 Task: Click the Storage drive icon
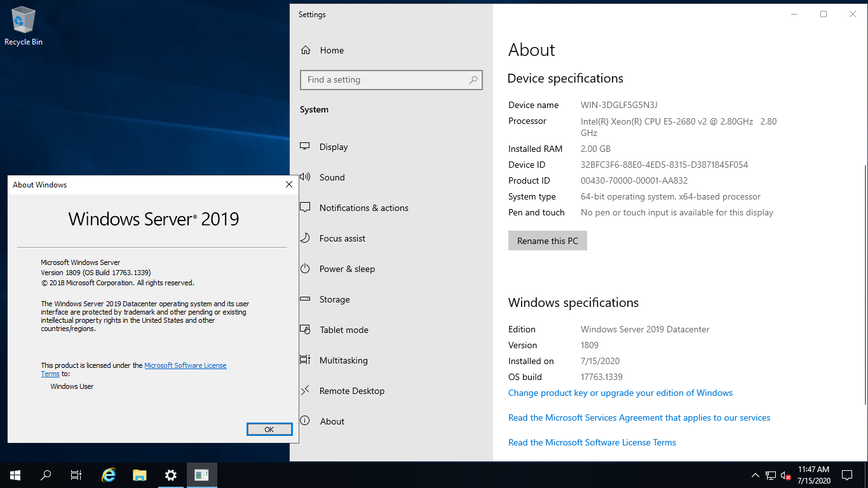click(305, 299)
